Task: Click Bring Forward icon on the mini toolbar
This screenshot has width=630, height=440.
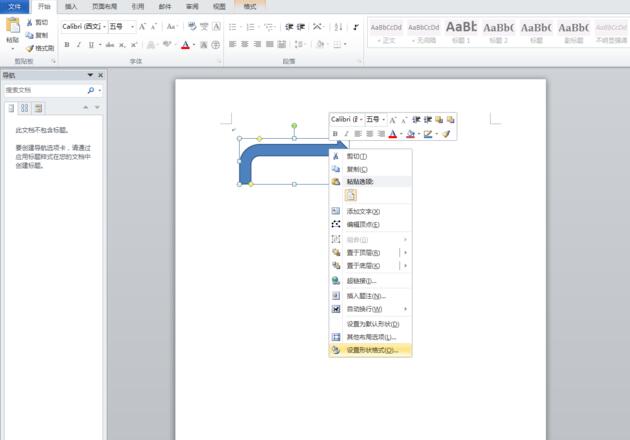Action: (x=439, y=119)
